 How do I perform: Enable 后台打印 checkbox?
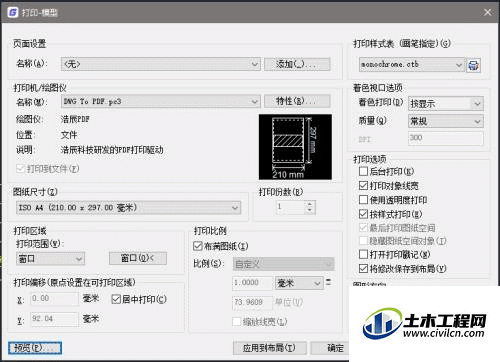pos(363,171)
